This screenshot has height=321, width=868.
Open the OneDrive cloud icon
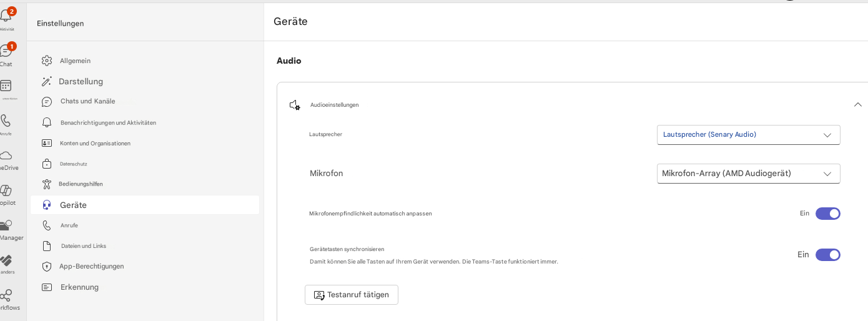point(6,155)
